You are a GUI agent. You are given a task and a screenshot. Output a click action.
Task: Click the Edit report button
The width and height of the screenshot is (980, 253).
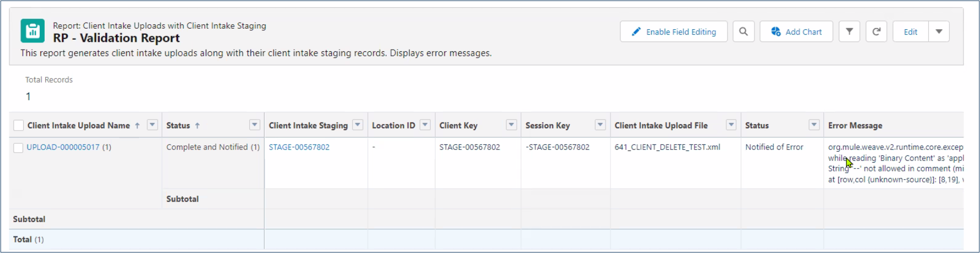tap(911, 32)
